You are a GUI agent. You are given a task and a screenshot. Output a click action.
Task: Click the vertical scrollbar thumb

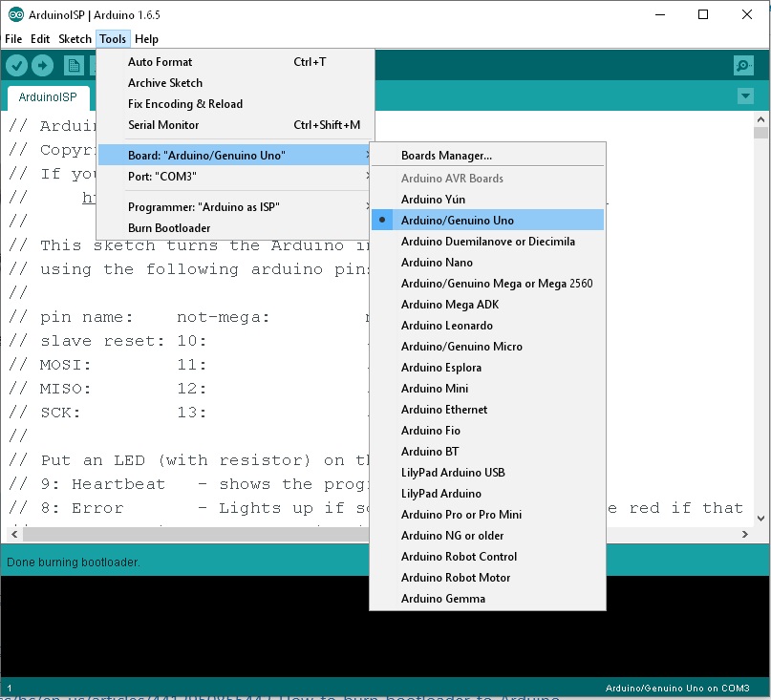tap(760, 133)
